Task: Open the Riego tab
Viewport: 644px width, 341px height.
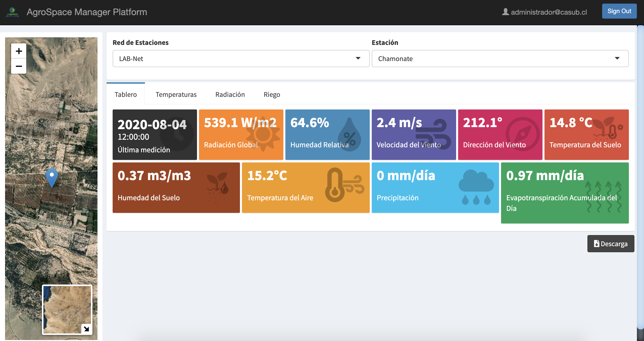Action: [x=272, y=94]
